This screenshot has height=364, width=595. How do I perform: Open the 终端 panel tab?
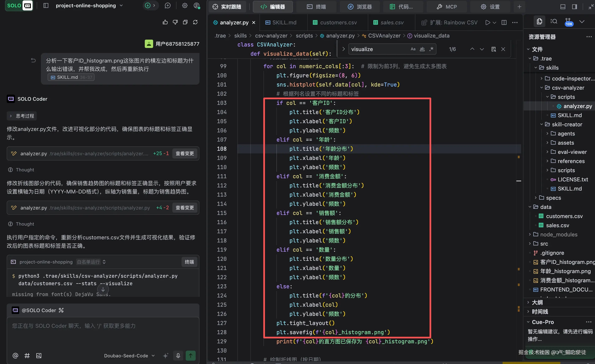[x=316, y=7]
